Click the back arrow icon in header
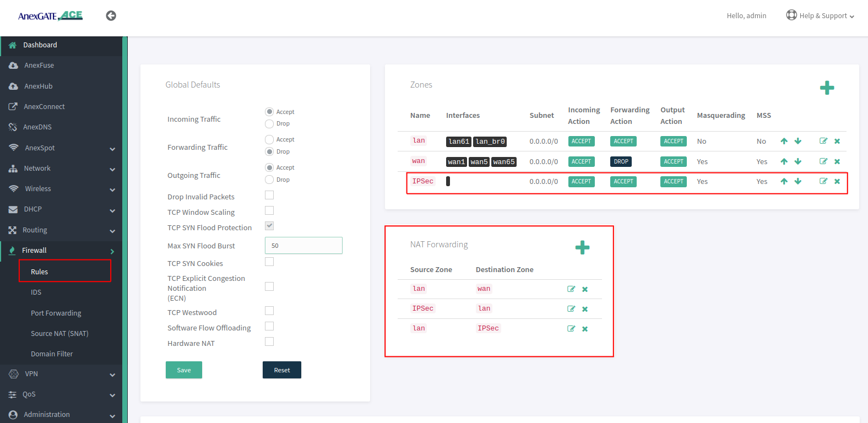868x423 pixels. (x=111, y=16)
